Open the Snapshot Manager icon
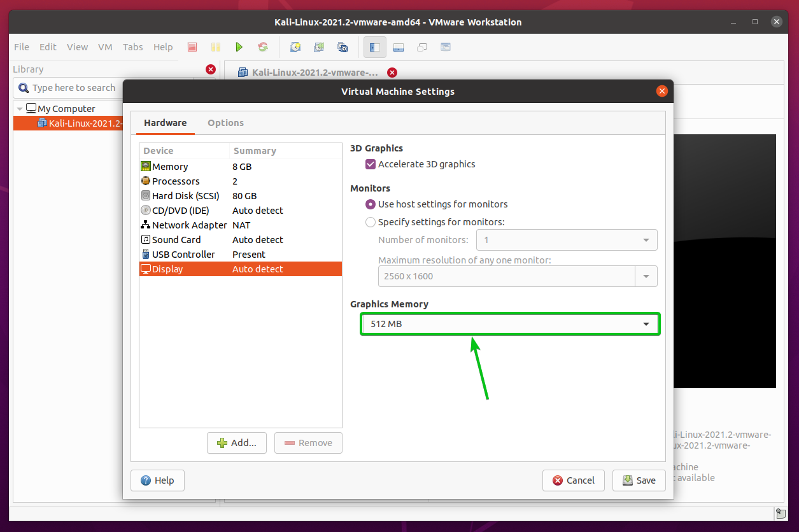This screenshot has height=532, width=799. [x=342, y=46]
